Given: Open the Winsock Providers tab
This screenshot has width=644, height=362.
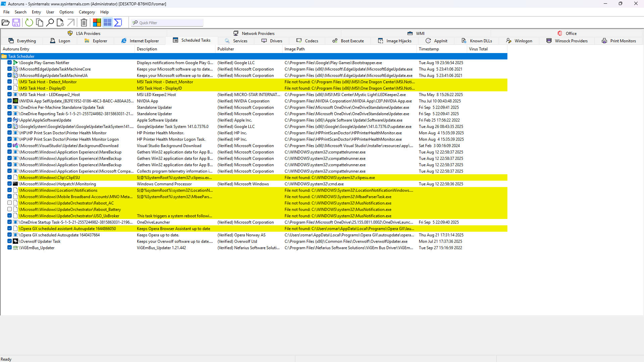Looking at the screenshot, I should click(x=567, y=41).
